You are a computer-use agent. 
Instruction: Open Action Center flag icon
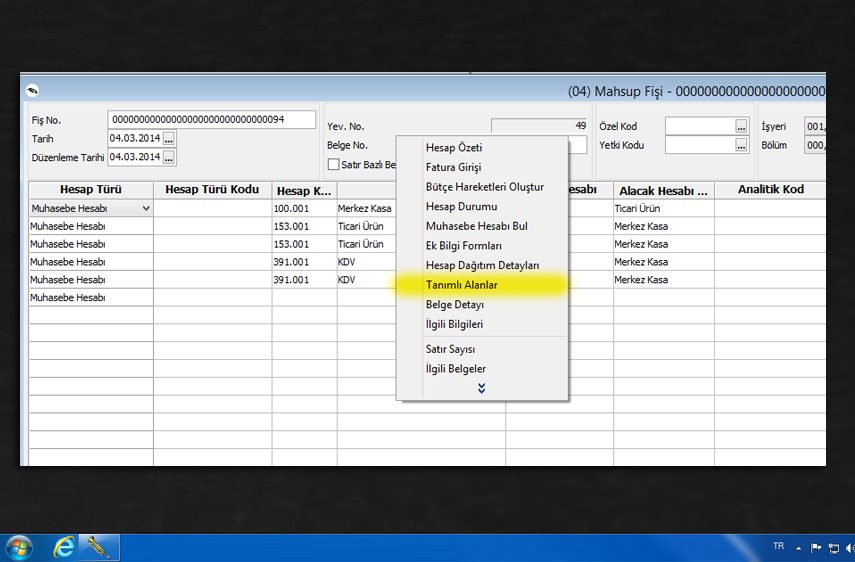coord(816,547)
